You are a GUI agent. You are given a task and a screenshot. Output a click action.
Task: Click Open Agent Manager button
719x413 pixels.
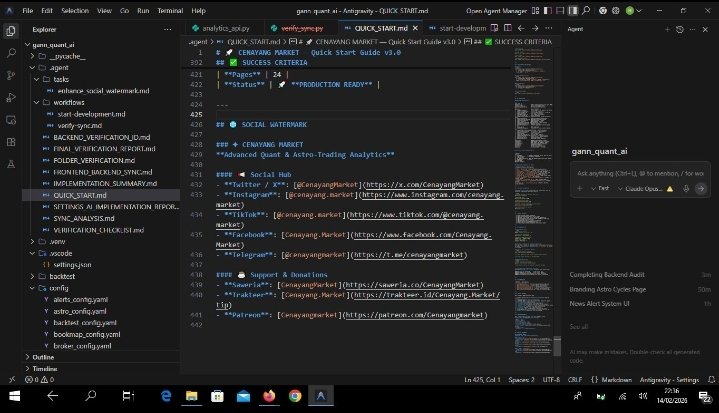point(496,11)
